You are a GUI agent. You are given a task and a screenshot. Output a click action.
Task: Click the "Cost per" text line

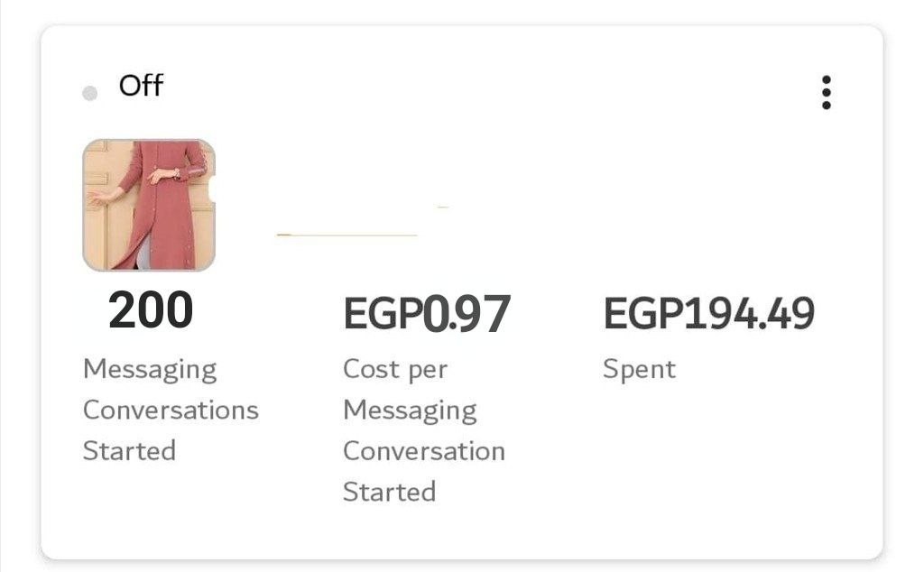(395, 370)
